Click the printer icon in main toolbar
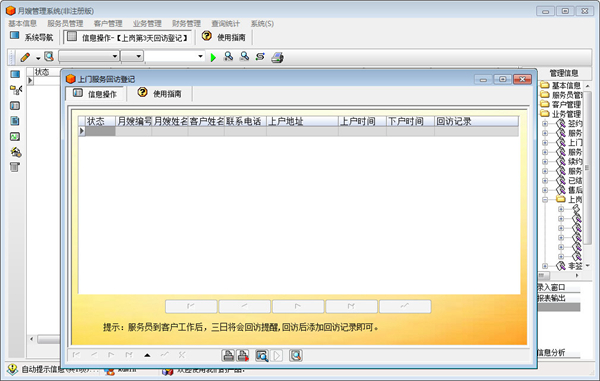Screen dimensions: 600x381 click(277, 57)
